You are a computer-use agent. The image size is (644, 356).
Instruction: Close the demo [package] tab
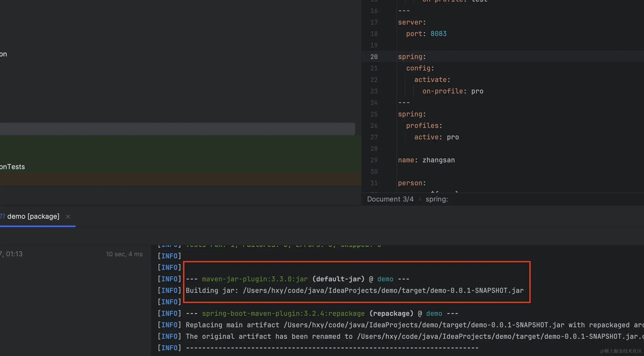(68, 217)
